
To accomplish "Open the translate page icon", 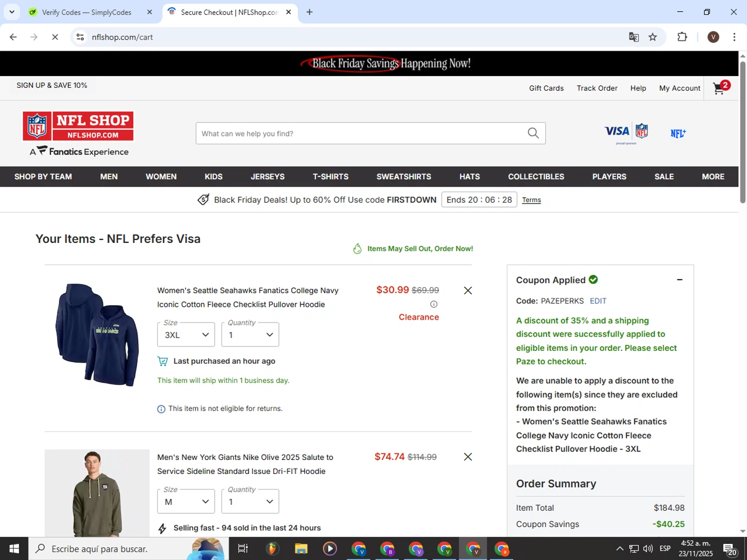I will coord(633,37).
